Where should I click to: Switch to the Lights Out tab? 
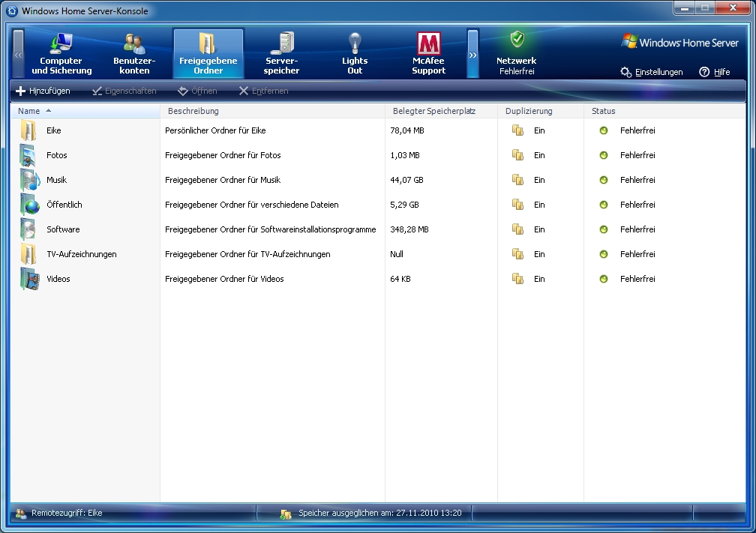tap(355, 53)
